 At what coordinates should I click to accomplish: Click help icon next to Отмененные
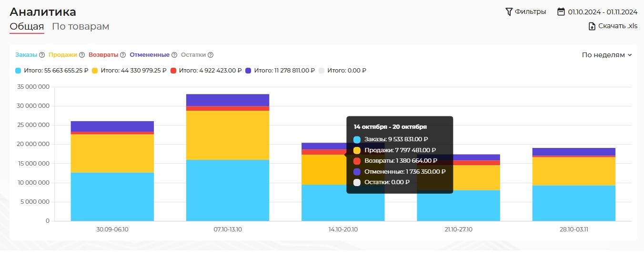174,55
